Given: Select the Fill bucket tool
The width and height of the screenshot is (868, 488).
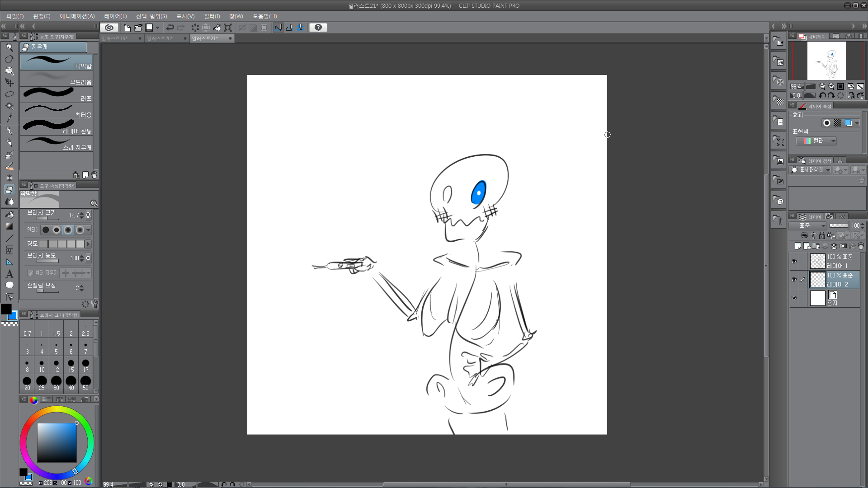Looking at the screenshot, I should (x=9, y=215).
